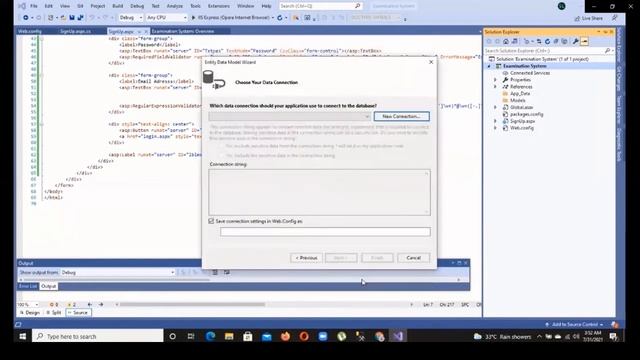Click Add to Source Control in status bar
This screenshot has height=360, width=640.
click(574, 324)
